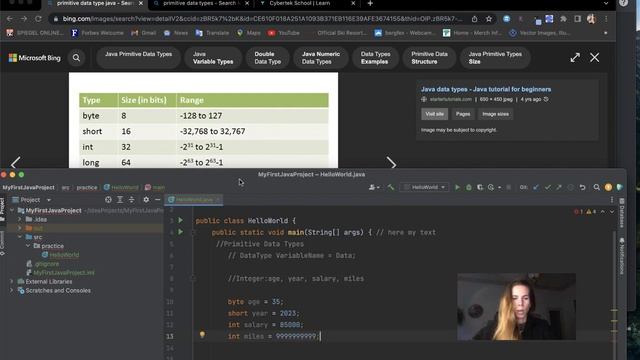Switch to Cybertek School browser tab
The width and height of the screenshot is (640, 360).
coord(306,4)
